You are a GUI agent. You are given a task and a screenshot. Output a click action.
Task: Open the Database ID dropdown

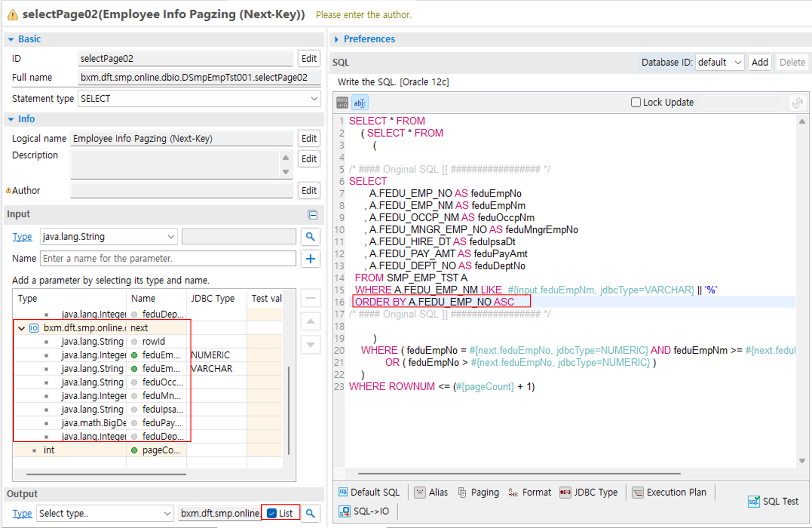(x=719, y=62)
